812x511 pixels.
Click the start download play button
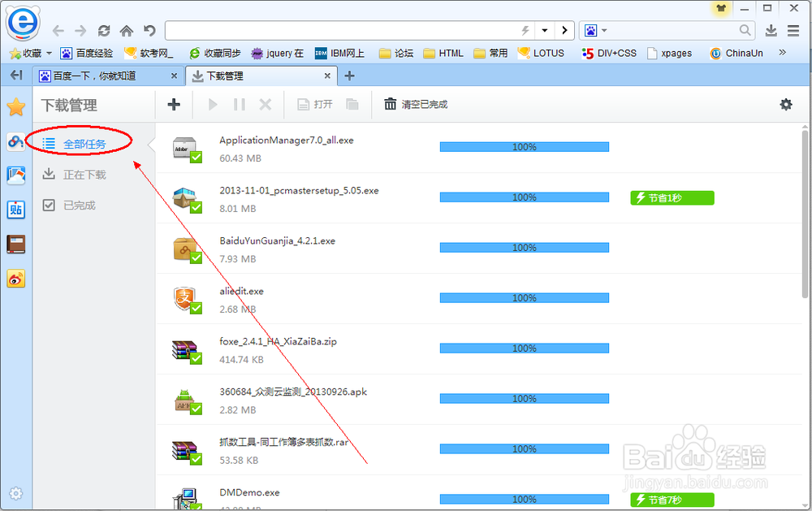[x=212, y=105]
